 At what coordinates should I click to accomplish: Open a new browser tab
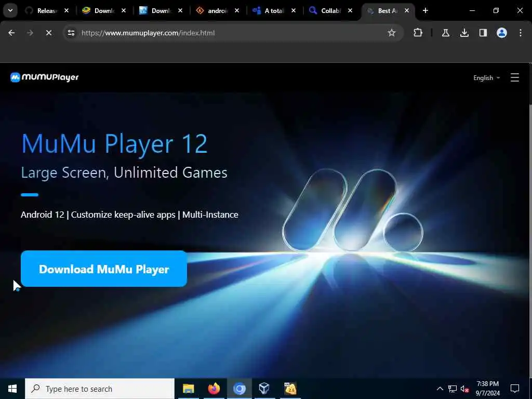(425, 10)
